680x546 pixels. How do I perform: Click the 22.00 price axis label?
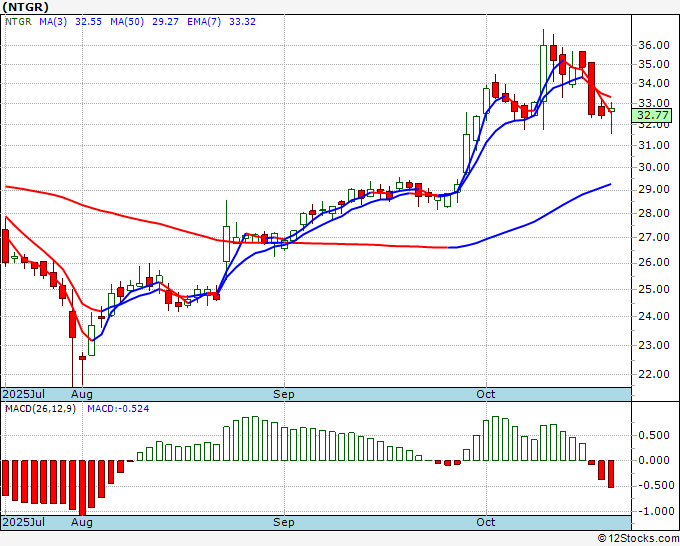tap(654, 374)
